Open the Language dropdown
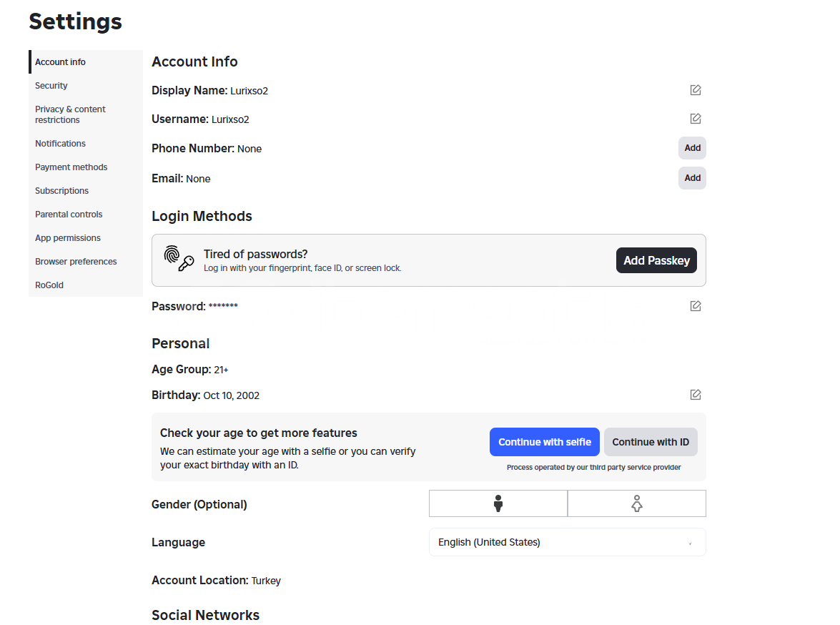 click(x=567, y=542)
